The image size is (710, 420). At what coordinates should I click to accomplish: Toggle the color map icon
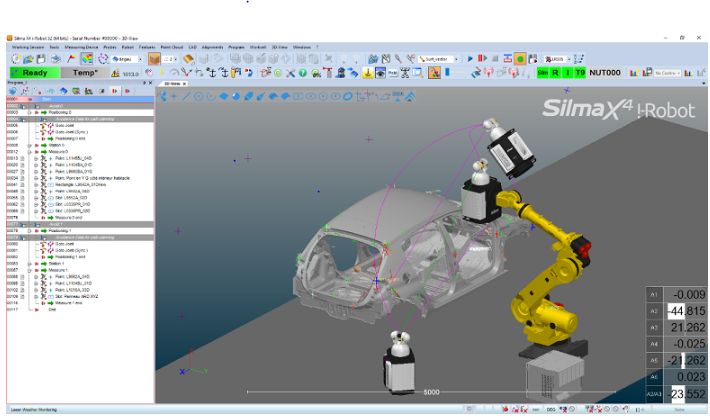coord(87,59)
